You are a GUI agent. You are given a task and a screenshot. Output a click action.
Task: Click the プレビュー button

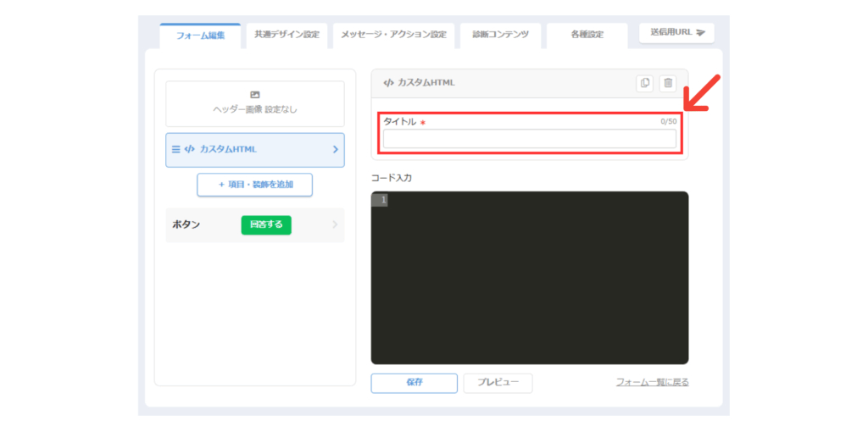click(498, 383)
